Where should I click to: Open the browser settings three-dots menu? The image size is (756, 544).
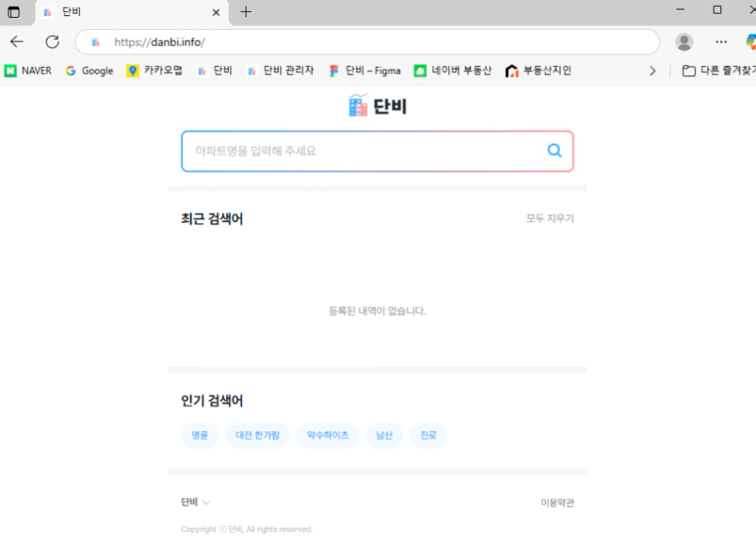(x=721, y=42)
